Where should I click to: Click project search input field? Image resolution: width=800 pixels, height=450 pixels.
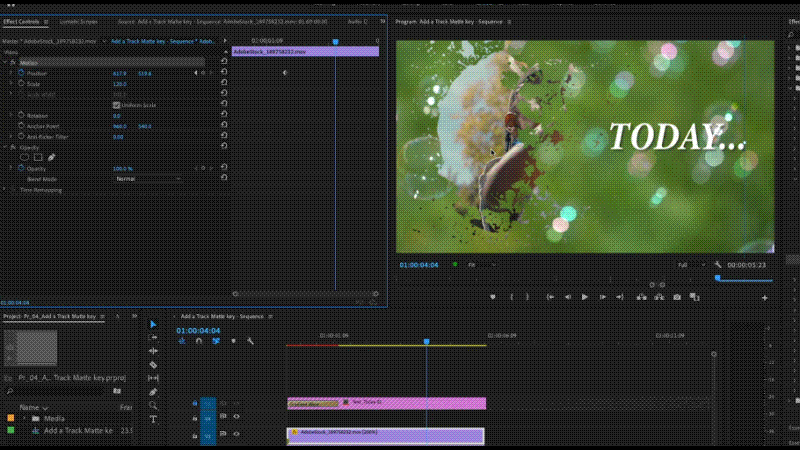[56, 391]
